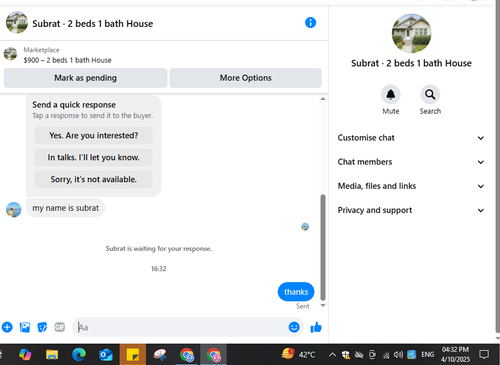
Task: Open Copilot from the taskbar
Action: (x=25, y=354)
